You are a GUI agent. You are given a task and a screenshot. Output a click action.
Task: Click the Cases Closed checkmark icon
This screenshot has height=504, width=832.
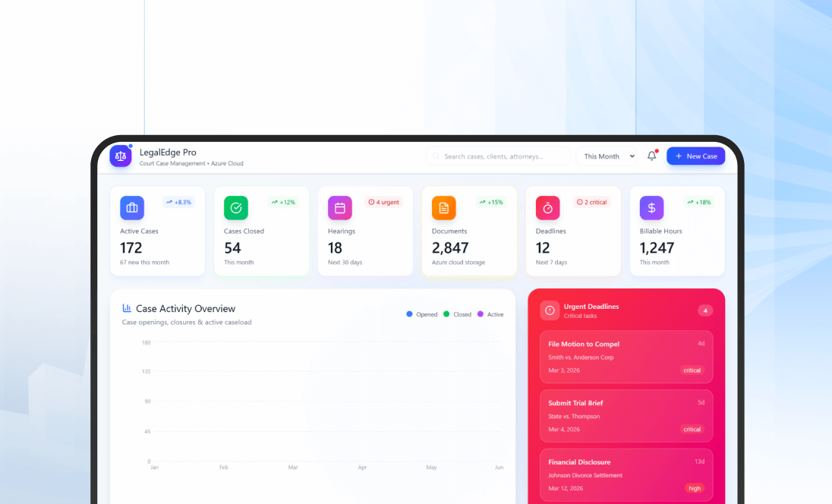[235, 207]
